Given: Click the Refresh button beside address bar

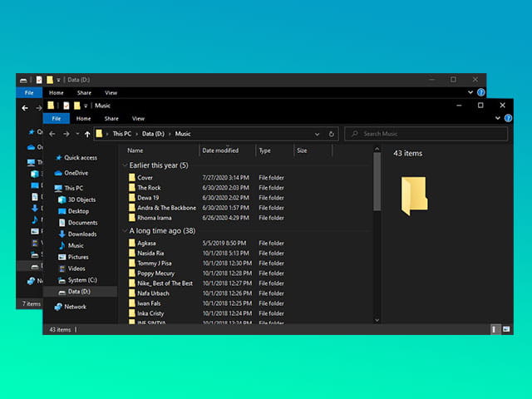Looking at the screenshot, I should 332,134.
